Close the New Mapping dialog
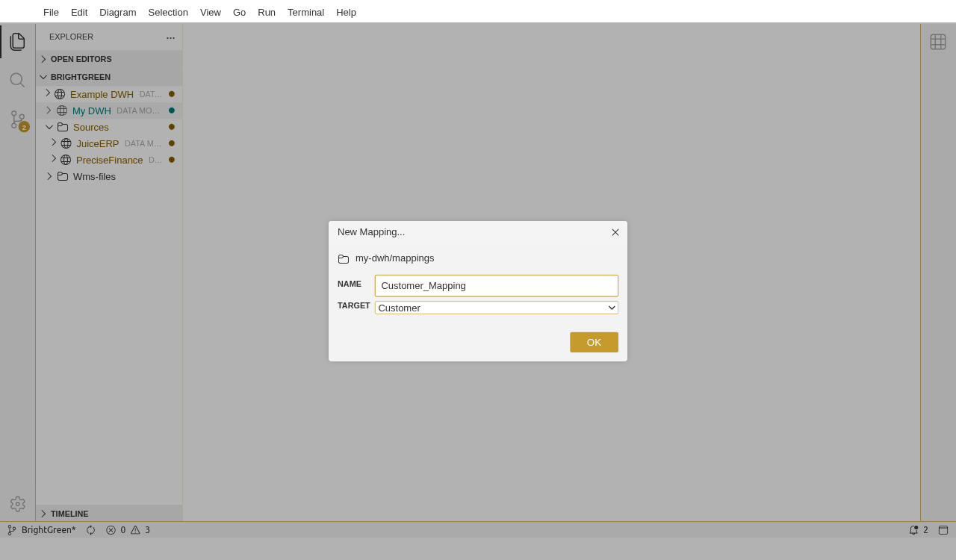This screenshot has height=560, width=956. pos(615,232)
